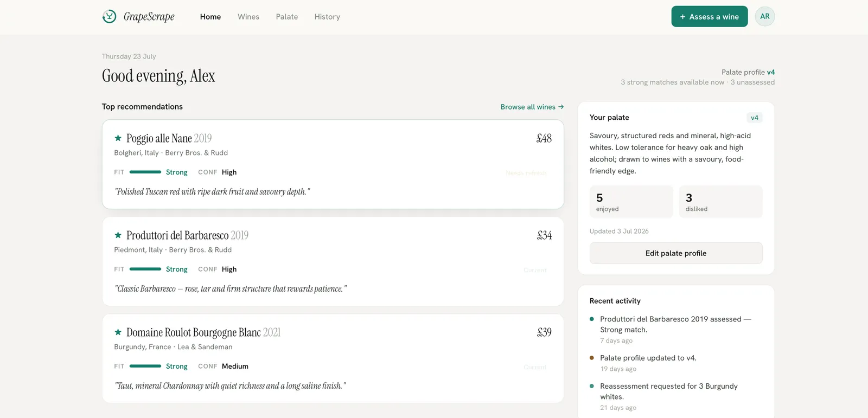Image resolution: width=868 pixels, height=418 pixels.
Task: Click the star icon beside Domaine Roulot Bourgogne Blanc
Action: [118, 332]
